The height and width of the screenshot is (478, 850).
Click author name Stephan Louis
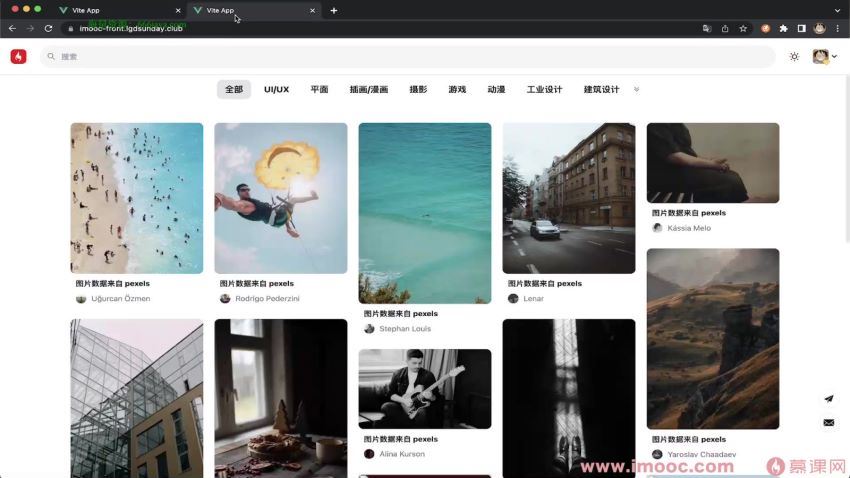coord(405,329)
